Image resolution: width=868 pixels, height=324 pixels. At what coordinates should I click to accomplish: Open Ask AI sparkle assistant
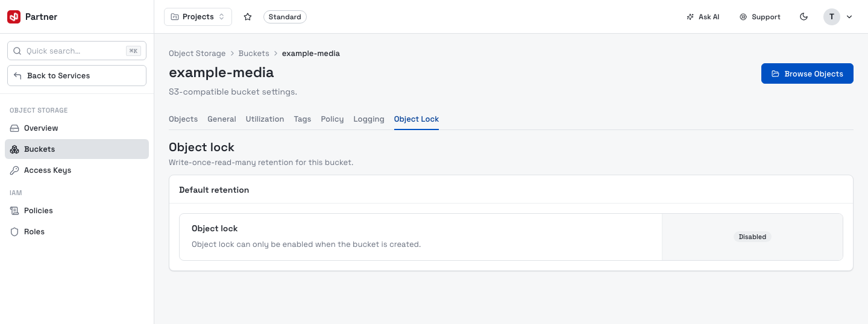pyautogui.click(x=703, y=17)
